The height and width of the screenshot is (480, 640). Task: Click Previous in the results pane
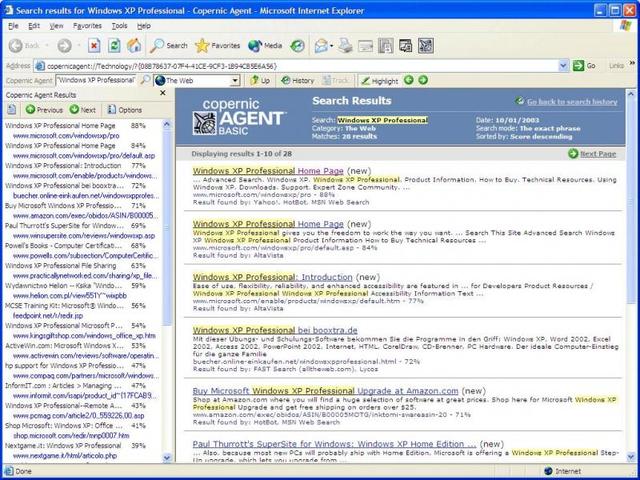(44, 109)
